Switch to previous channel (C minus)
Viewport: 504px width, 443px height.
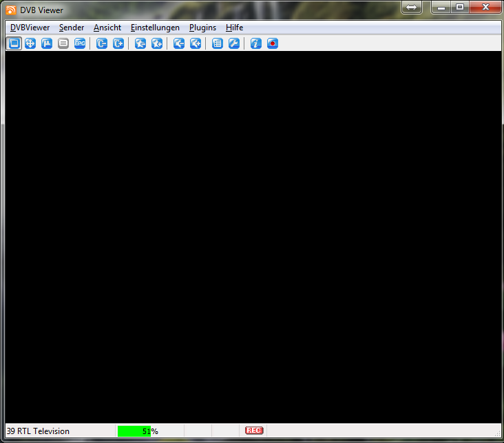pos(102,43)
